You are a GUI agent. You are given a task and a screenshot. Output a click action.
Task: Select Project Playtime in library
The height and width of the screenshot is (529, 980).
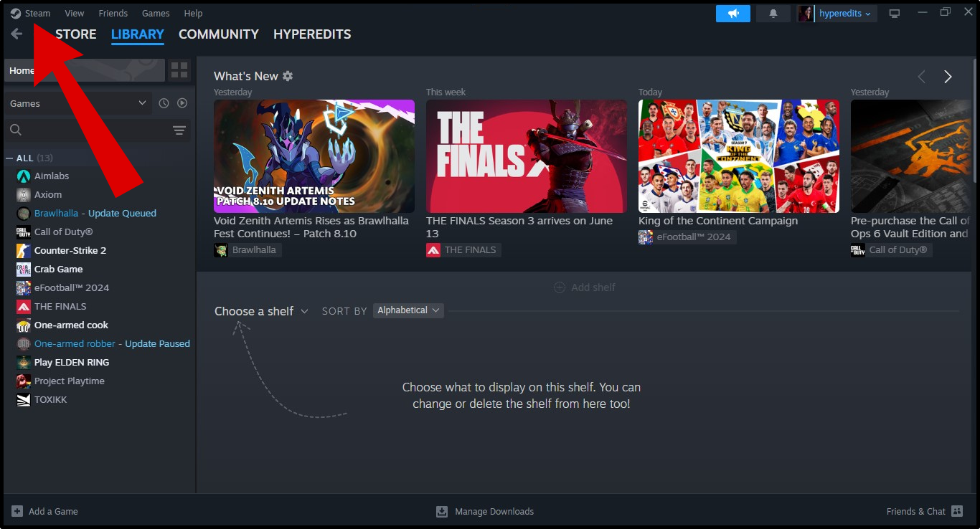click(69, 381)
